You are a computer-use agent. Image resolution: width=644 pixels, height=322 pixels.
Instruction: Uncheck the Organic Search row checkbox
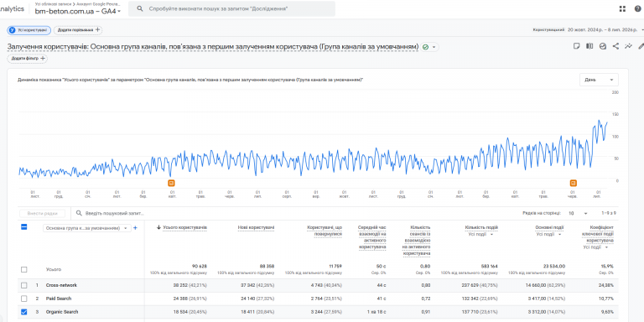click(23, 312)
